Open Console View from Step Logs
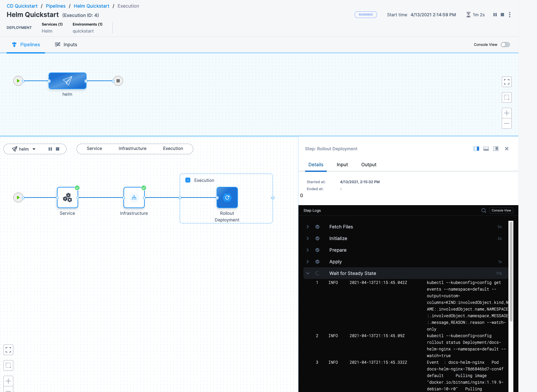 (501, 210)
